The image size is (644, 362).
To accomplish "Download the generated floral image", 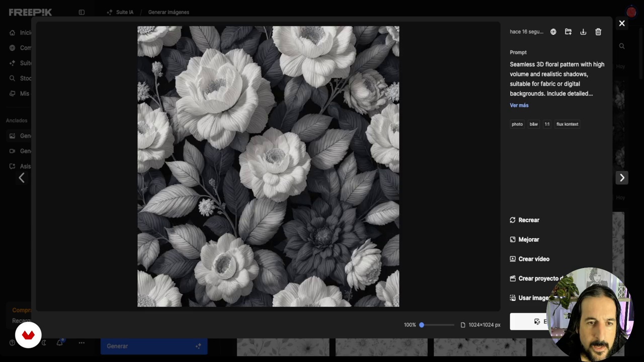I will click(583, 32).
